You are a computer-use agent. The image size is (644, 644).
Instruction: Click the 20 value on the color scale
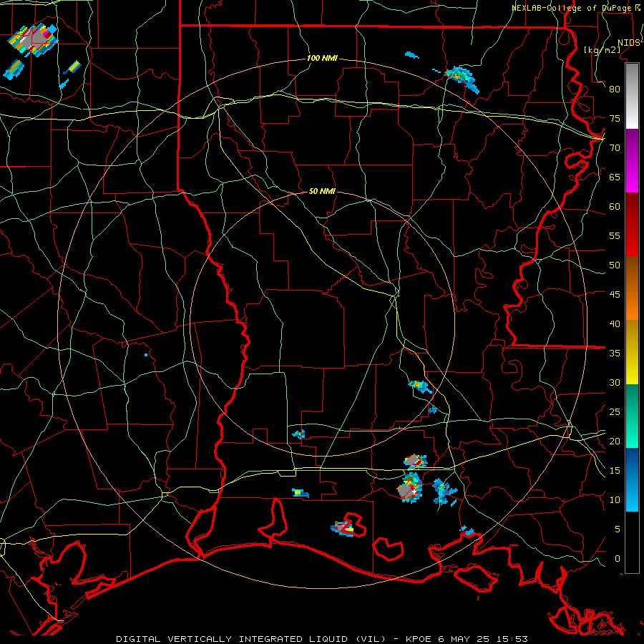(x=615, y=441)
